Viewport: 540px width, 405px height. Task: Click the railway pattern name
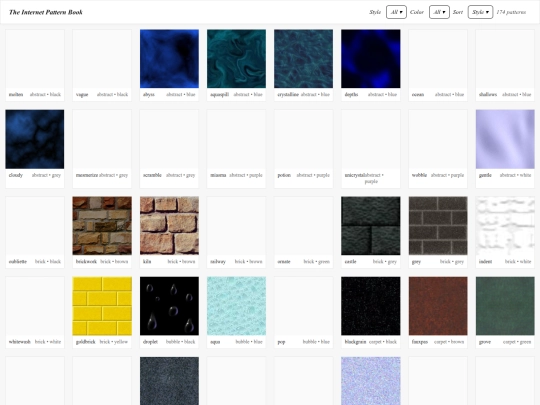click(x=218, y=261)
